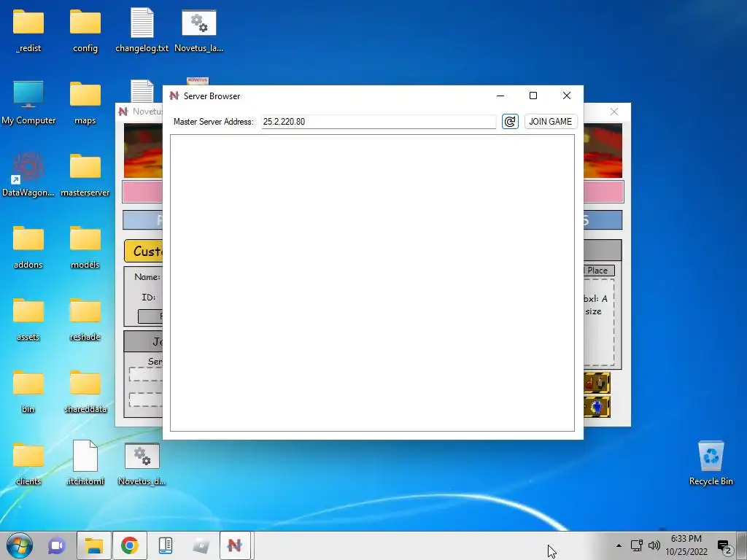The image size is (747, 560).
Task: Open the Windows Start menu
Action: [20, 545]
